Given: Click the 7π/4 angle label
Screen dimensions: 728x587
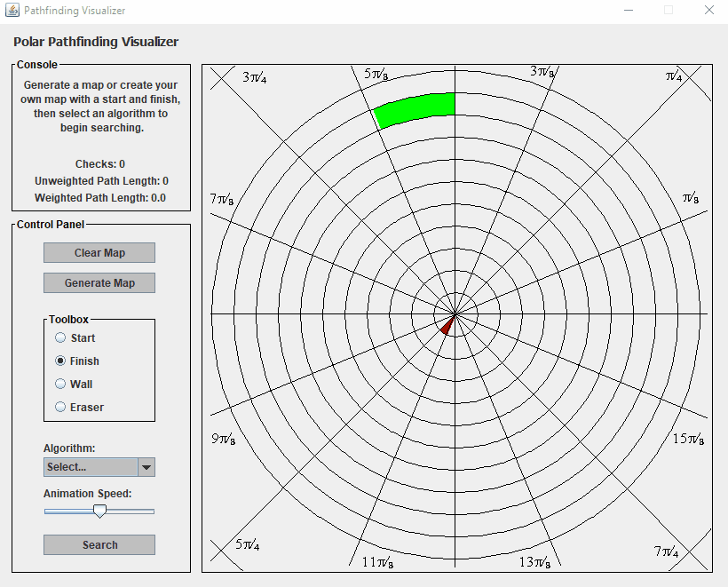Looking at the screenshot, I should 666,551.
